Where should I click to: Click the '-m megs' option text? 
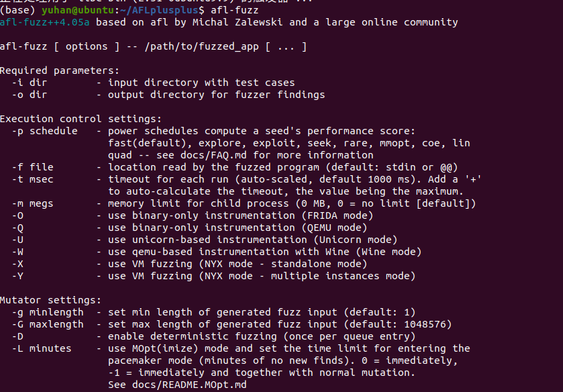[x=32, y=203]
